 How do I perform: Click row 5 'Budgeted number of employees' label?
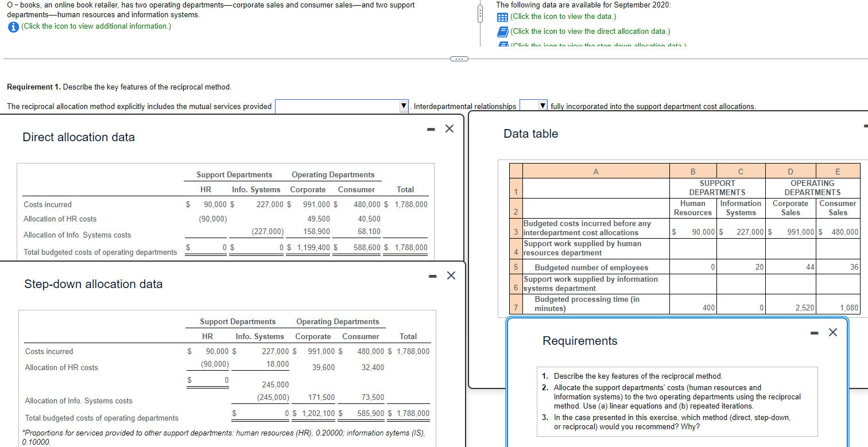tap(591, 267)
